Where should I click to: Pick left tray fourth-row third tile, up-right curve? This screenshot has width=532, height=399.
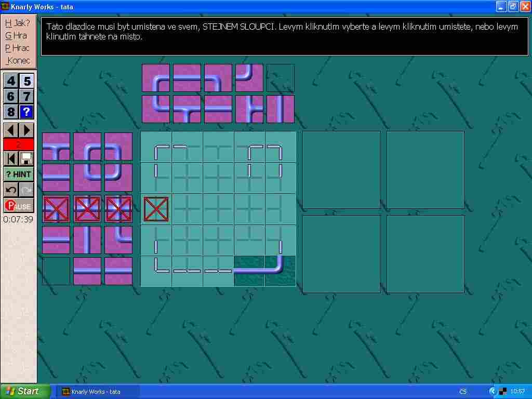pyautogui.click(x=118, y=240)
